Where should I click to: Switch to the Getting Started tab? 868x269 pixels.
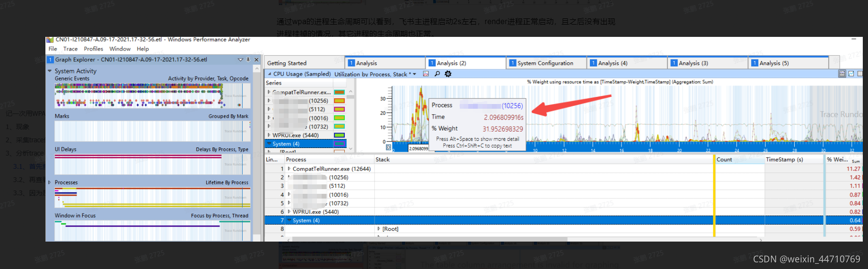[305, 63]
